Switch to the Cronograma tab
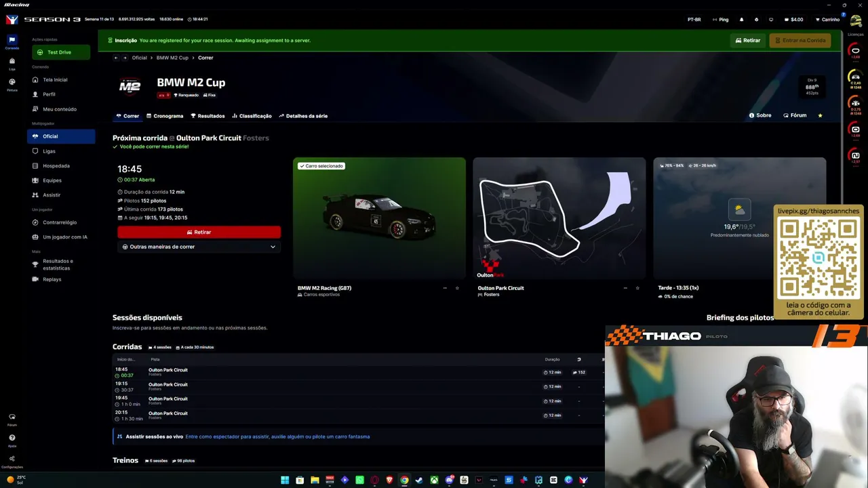The image size is (868, 488). 165,116
